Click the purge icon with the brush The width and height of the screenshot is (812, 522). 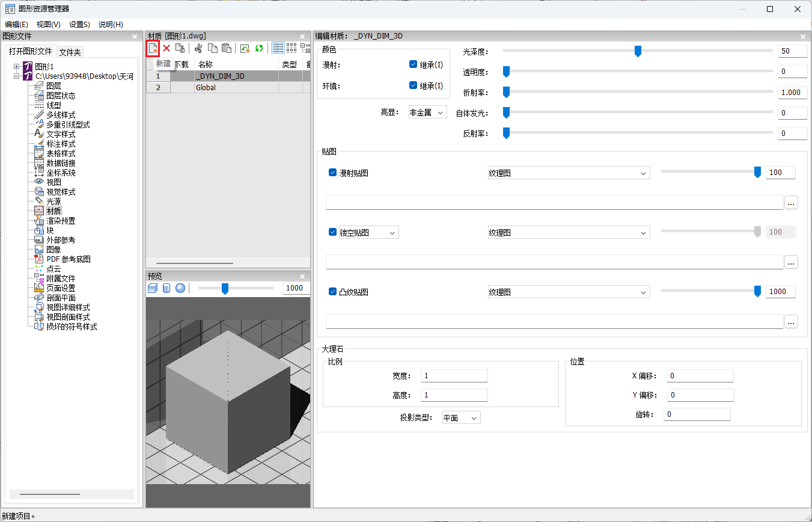(x=180, y=48)
